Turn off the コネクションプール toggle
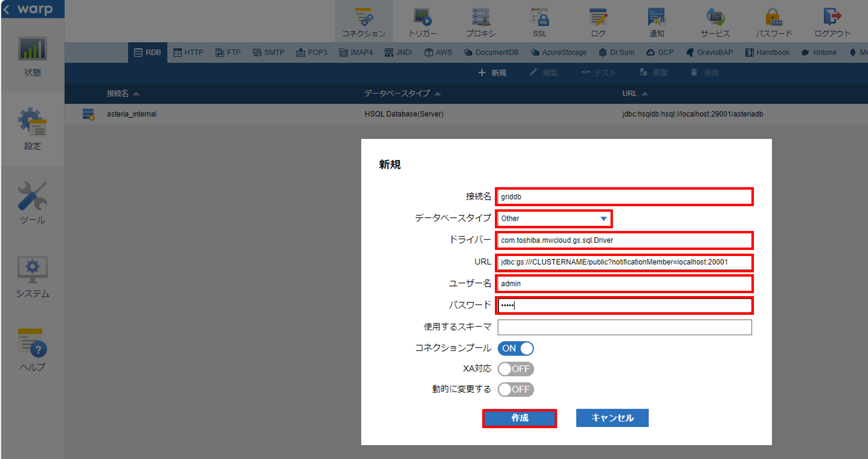This screenshot has width=868, height=459. click(515, 348)
